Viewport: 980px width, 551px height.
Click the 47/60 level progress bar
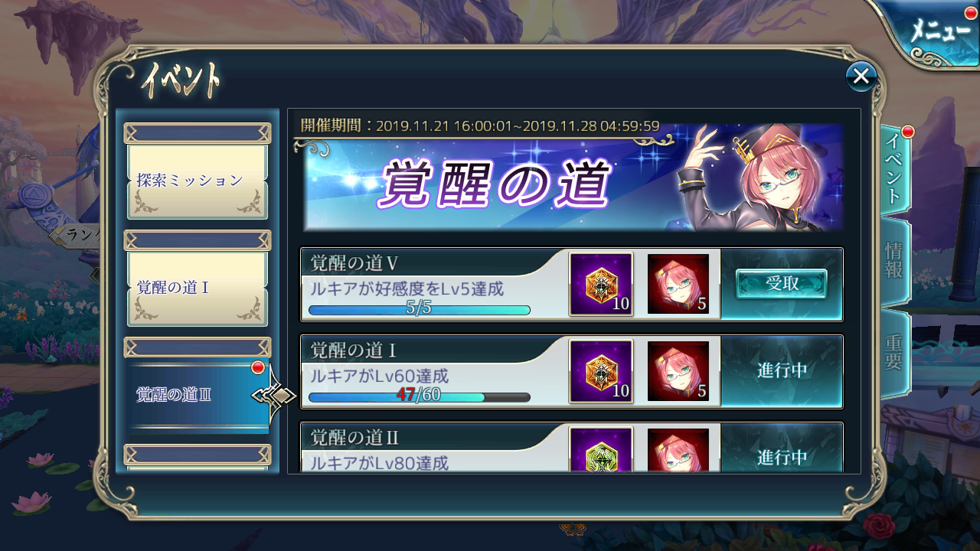[420, 397]
